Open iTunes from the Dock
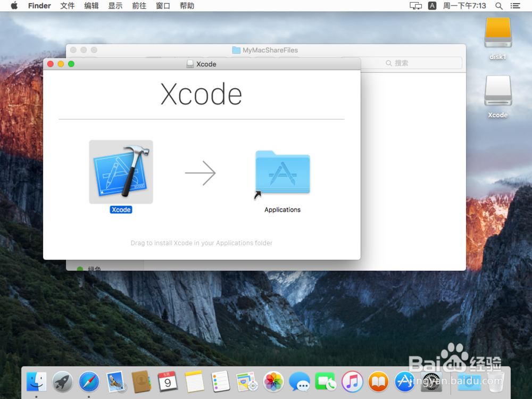This screenshot has width=532, height=399. click(x=352, y=381)
